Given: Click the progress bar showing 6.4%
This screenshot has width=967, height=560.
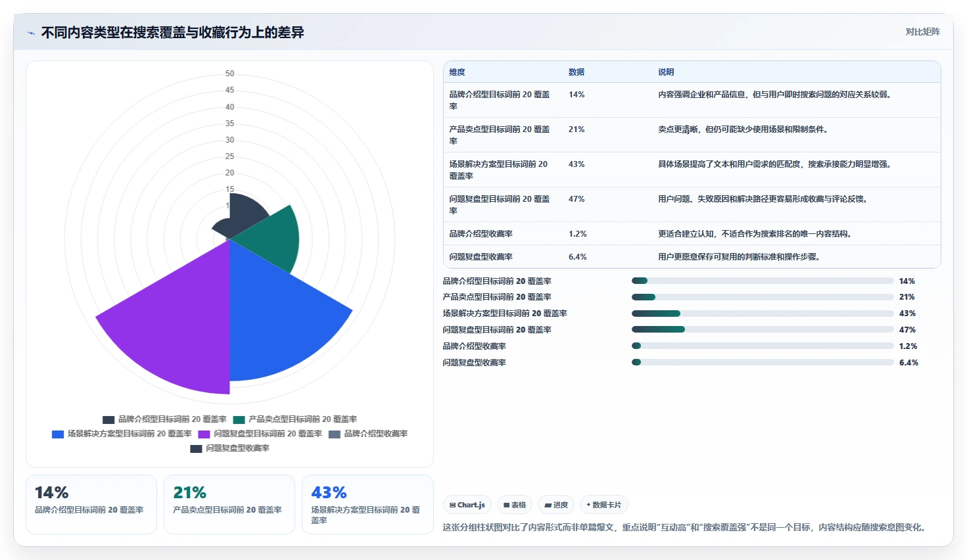Looking at the screenshot, I should coord(763,362).
